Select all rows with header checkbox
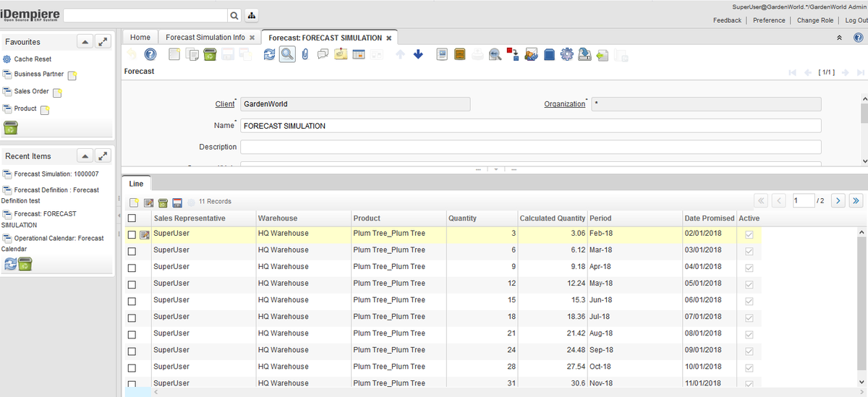Image resolution: width=868 pixels, height=397 pixels. tap(132, 218)
